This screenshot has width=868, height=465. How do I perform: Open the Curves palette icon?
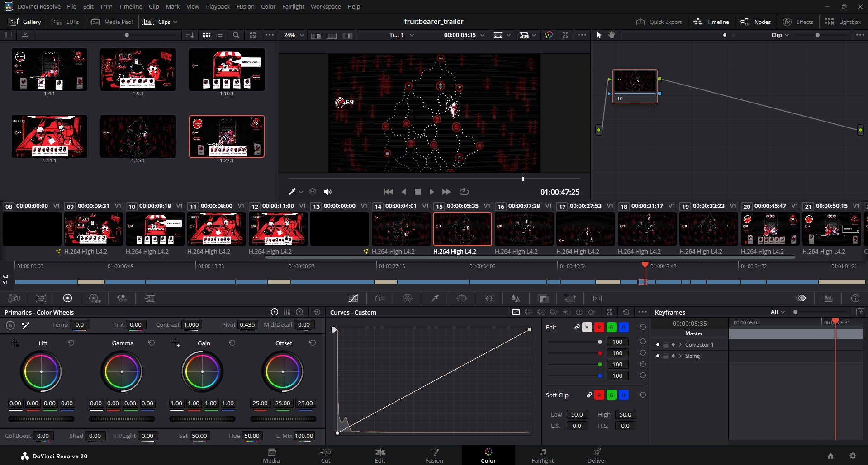click(x=353, y=298)
